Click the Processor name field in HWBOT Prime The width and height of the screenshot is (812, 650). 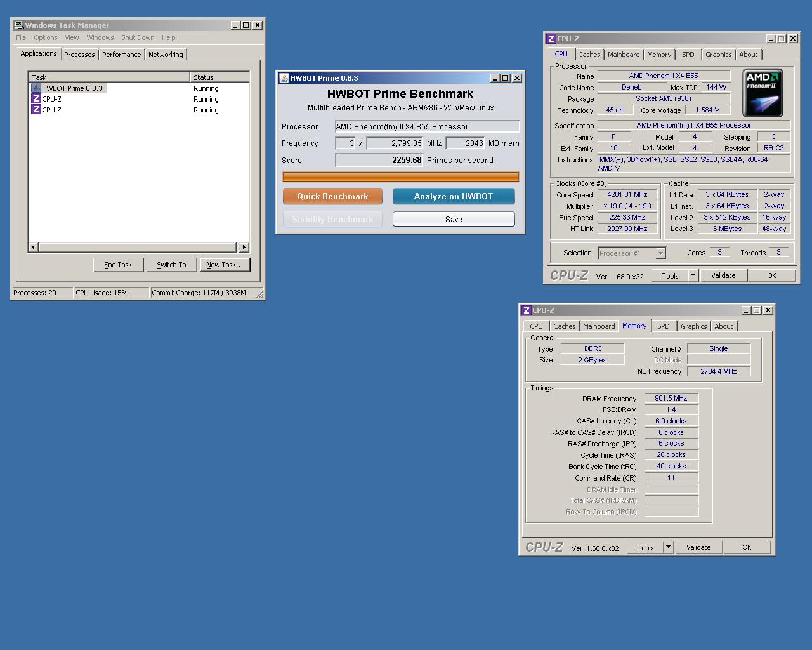point(427,126)
